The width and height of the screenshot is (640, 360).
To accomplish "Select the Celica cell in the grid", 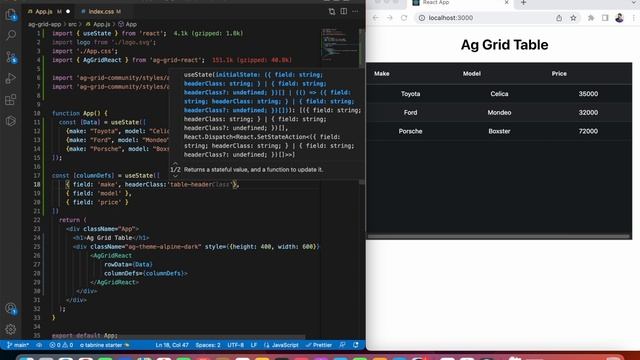I will click(499, 94).
